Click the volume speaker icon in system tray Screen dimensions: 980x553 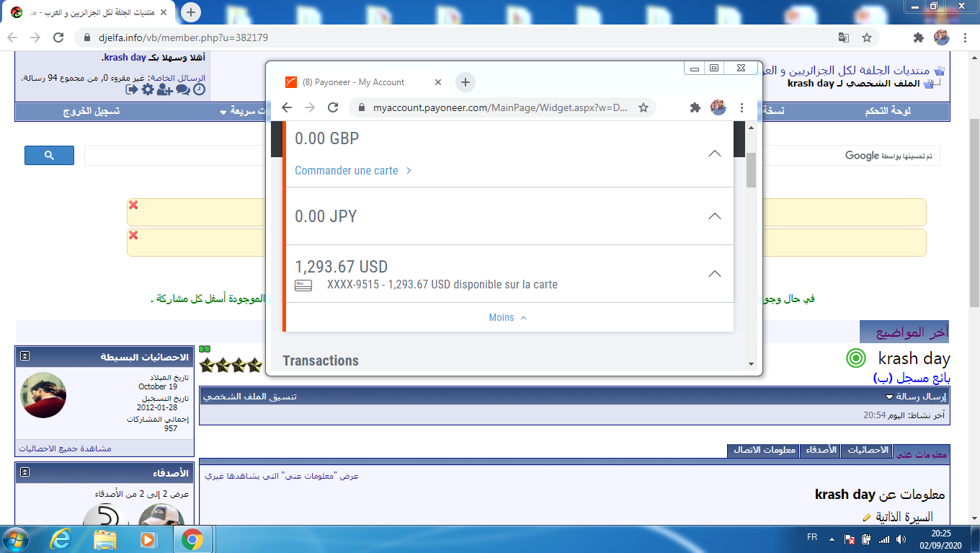[x=901, y=539]
